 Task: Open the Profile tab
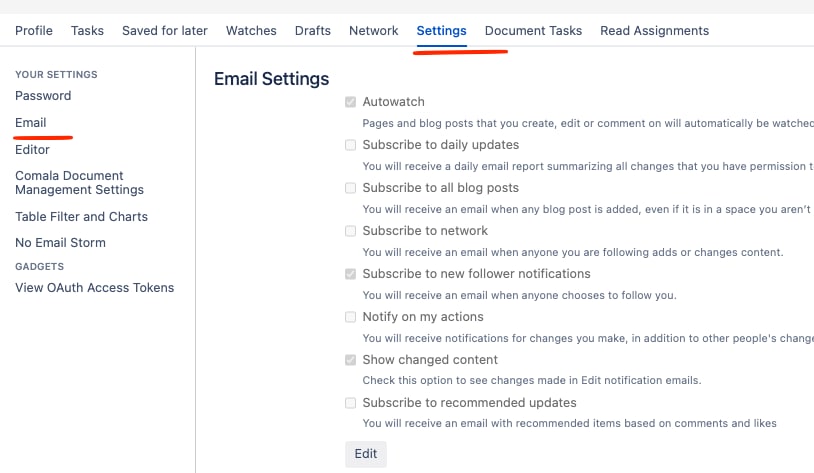click(x=34, y=31)
